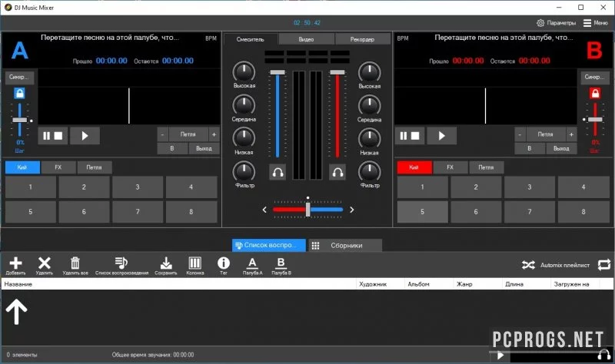Switch to the Видео tab

(x=306, y=39)
